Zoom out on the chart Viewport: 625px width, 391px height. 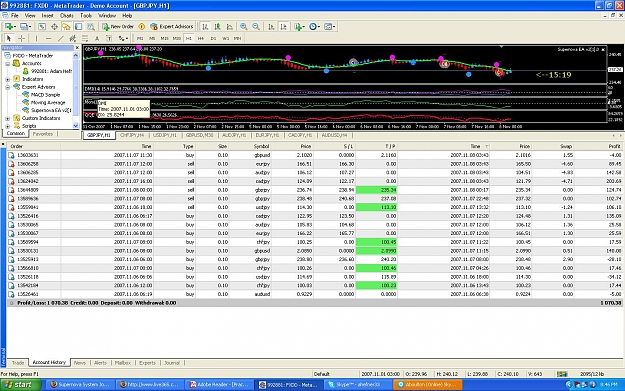[256, 26]
